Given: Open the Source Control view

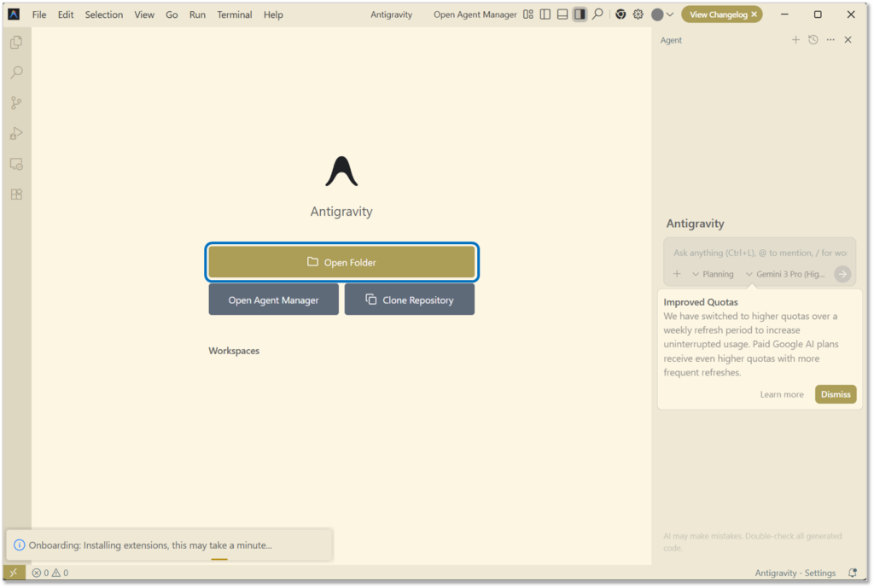Looking at the screenshot, I should [16, 103].
